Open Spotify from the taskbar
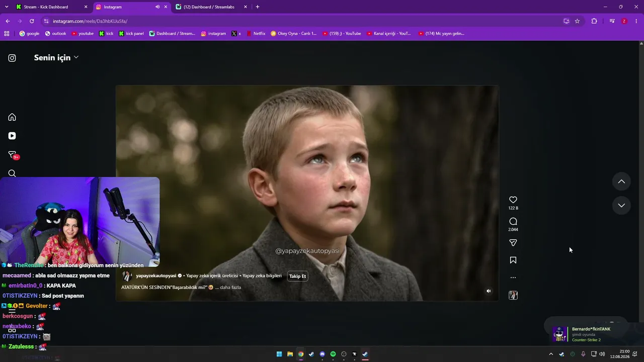The image size is (644, 362). pos(333,354)
